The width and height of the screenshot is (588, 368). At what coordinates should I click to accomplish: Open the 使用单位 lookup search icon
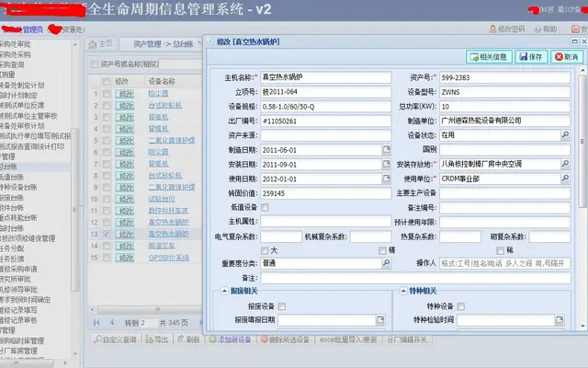565,178
